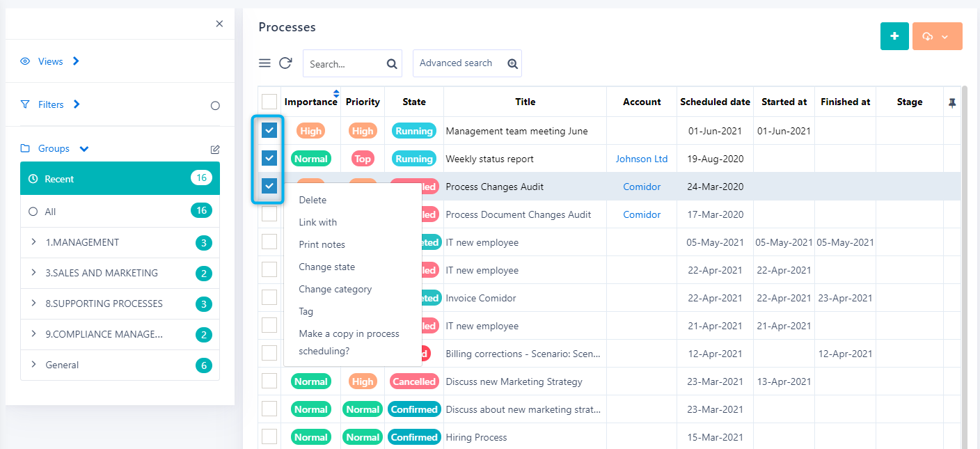
Task: Click the Filters funnel icon
Action: [25, 104]
